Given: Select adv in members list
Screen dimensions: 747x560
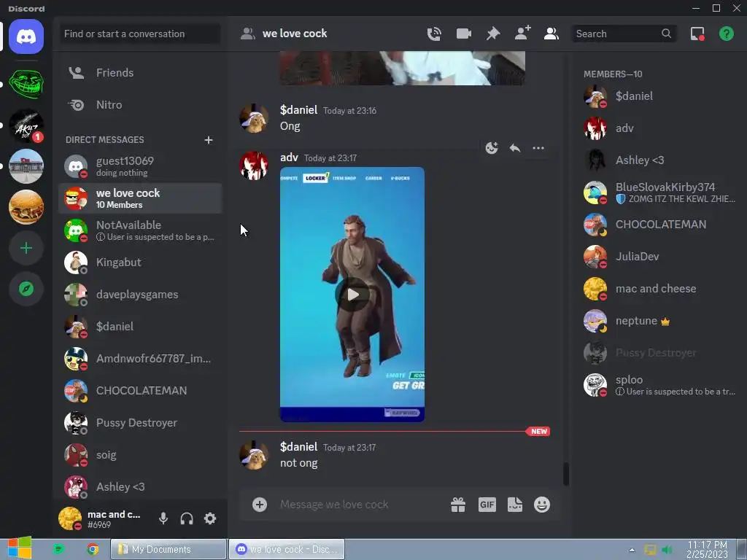Looking at the screenshot, I should (659, 128).
